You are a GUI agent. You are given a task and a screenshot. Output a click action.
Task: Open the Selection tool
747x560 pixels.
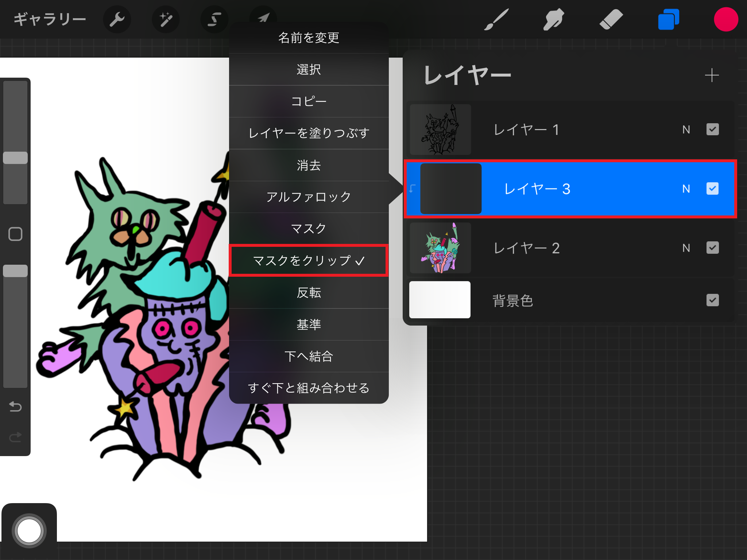coord(214,19)
